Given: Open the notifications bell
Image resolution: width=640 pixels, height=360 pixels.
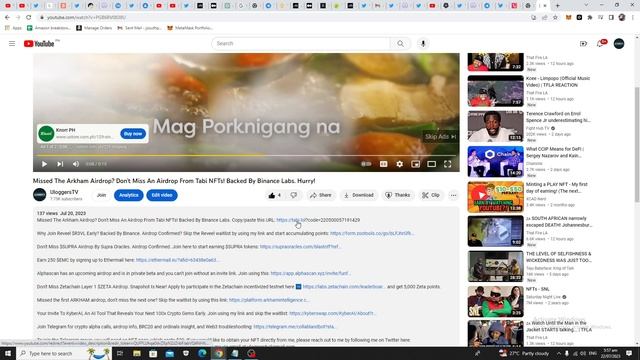Looking at the screenshot, I should tap(600, 44).
